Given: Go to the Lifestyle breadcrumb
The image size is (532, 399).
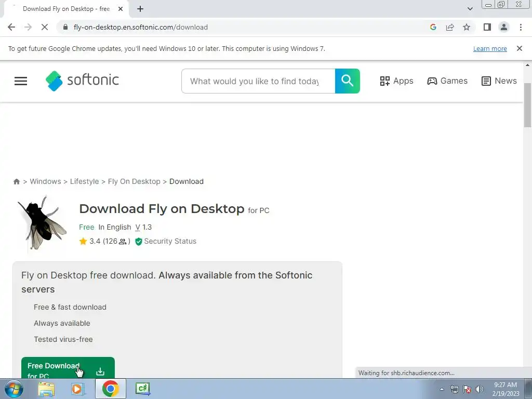Looking at the screenshot, I should [x=85, y=181].
